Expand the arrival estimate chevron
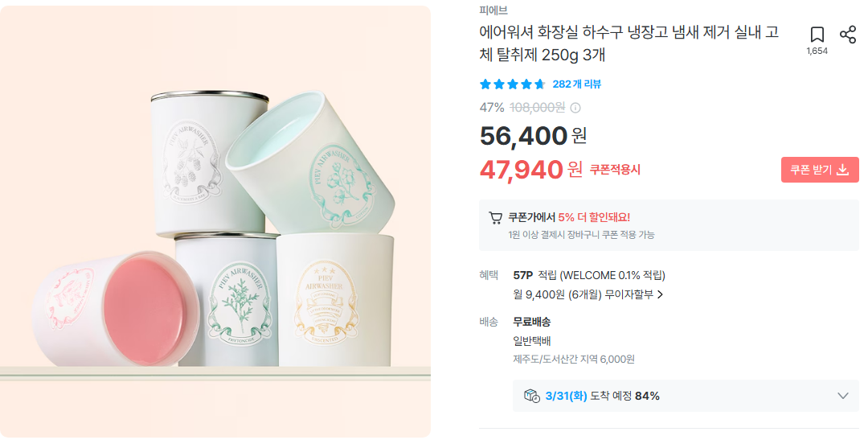 pos(842,396)
